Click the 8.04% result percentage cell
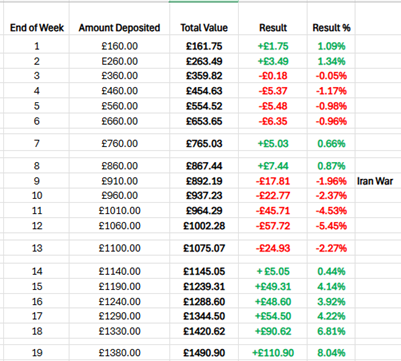Viewport: 401px width, 361px height. (331, 353)
